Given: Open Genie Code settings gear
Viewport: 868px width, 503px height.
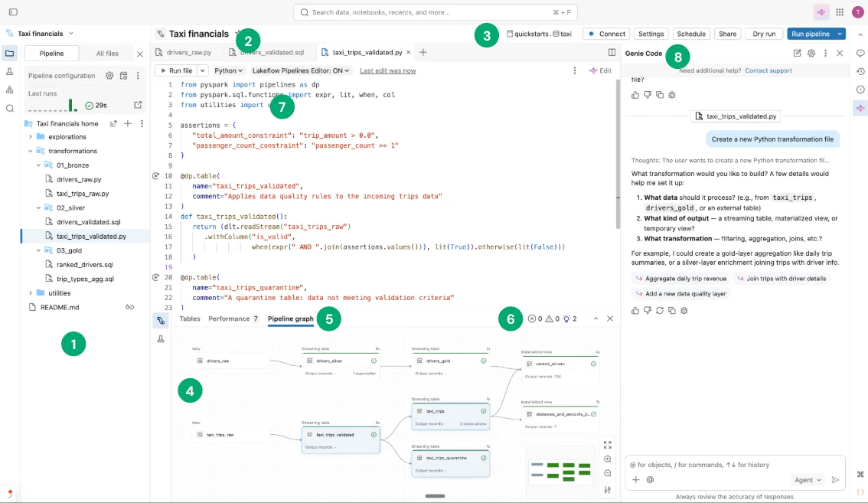Looking at the screenshot, I should click(811, 53).
